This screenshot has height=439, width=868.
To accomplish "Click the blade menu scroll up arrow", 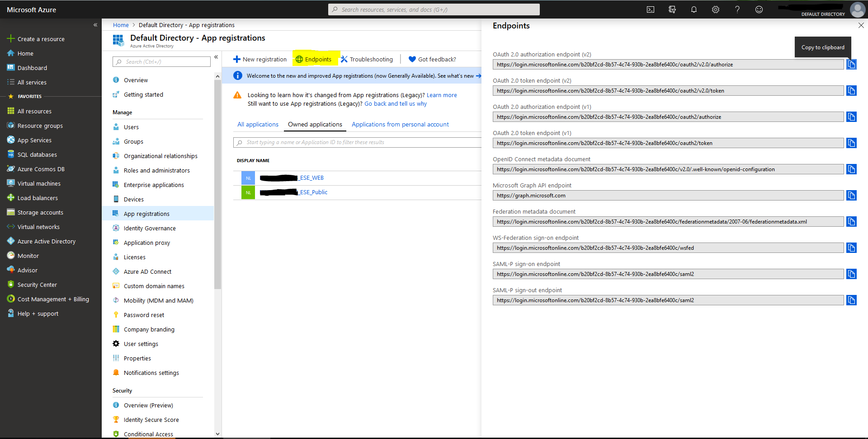I will coord(217,76).
